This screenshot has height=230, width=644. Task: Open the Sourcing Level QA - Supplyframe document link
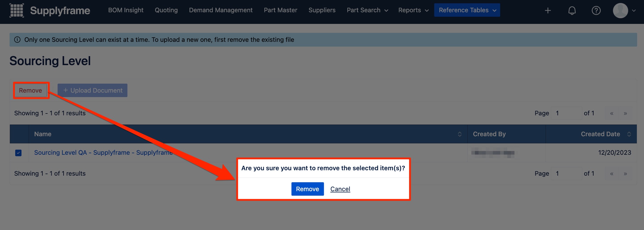click(103, 153)
